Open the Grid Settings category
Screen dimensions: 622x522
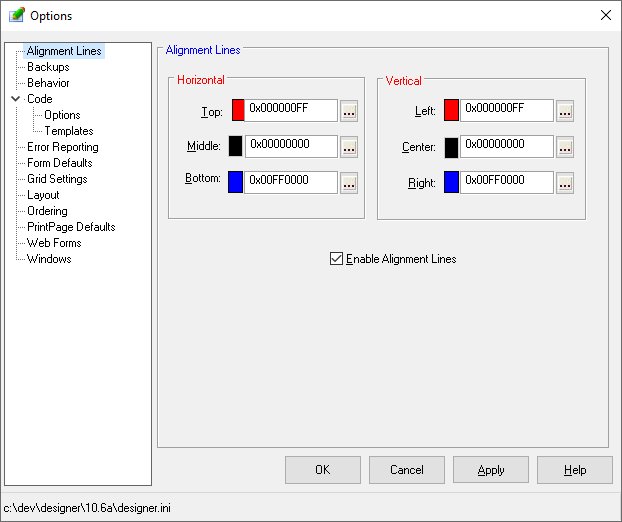pos(57,179)
